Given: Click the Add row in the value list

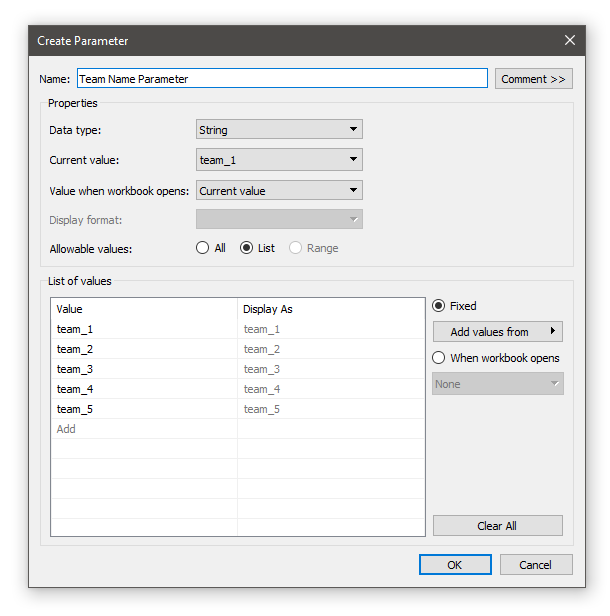Looking at the screenshot, I should tap(144, 429).
